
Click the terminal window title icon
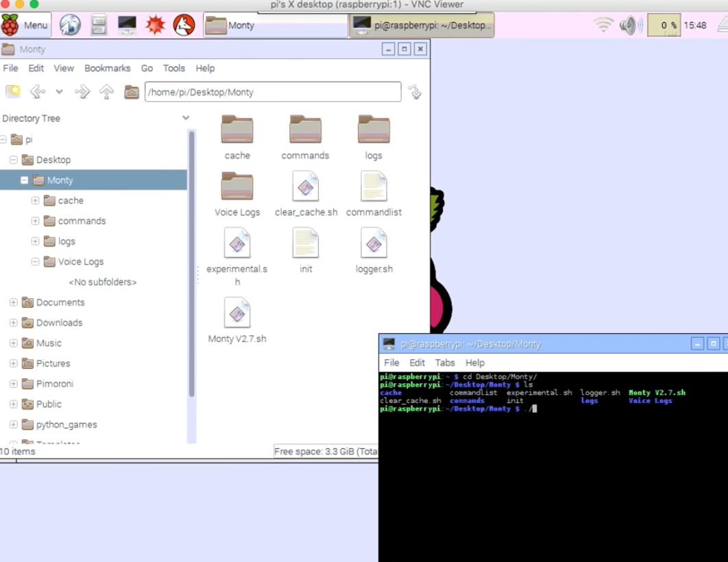click(x=389, y=344)
